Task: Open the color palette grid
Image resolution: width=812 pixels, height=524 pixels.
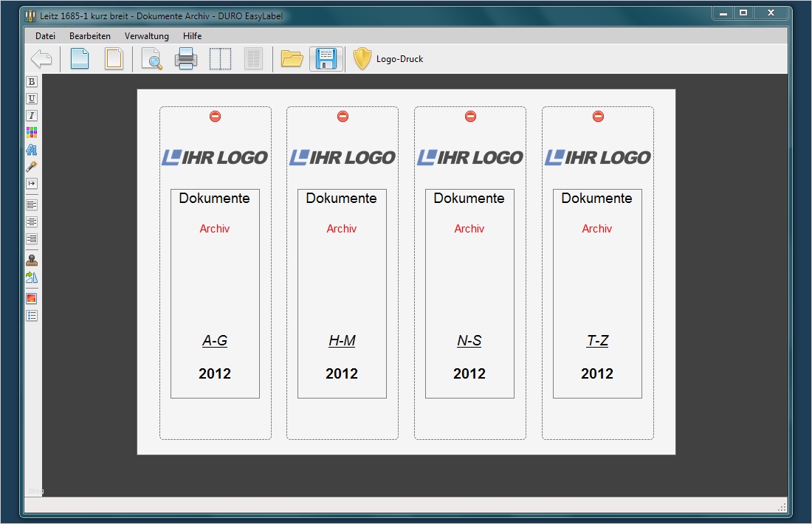Action: point(32,132)
